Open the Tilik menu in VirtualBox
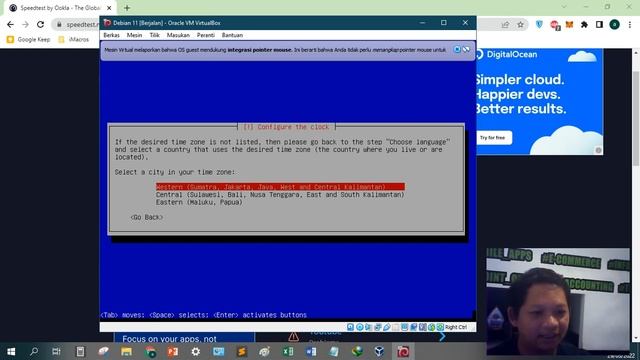Screen dimensions: 640x360 [x=155, y=35]
